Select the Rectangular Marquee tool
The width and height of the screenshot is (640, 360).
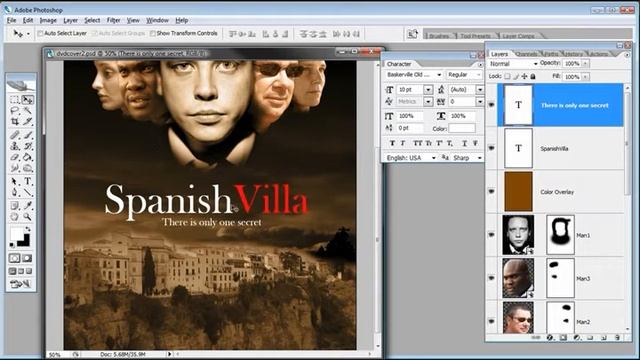[15, 100]
